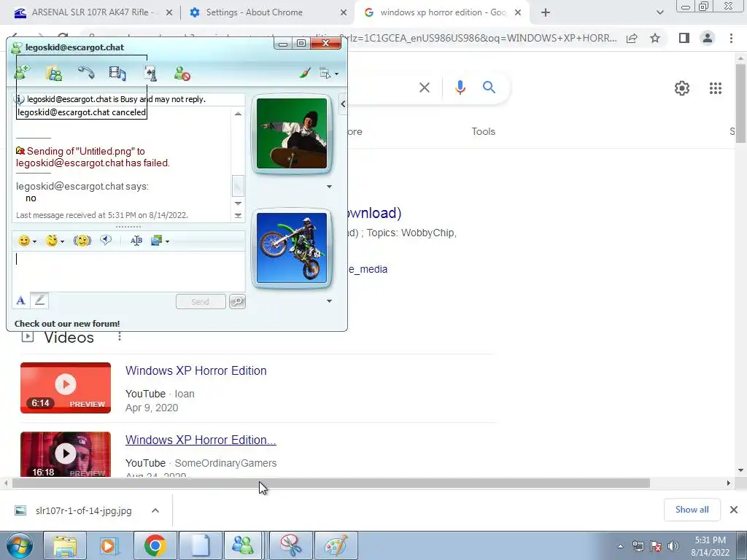Open download options for slr107r-1-of-14-jpg.jpg

(x=155, y=510)
